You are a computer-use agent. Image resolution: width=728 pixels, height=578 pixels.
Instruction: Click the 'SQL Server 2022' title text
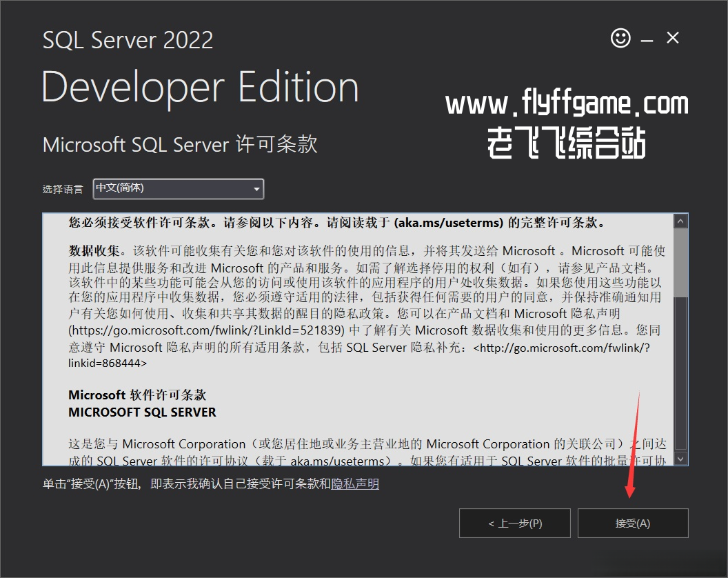coord(128,40)
